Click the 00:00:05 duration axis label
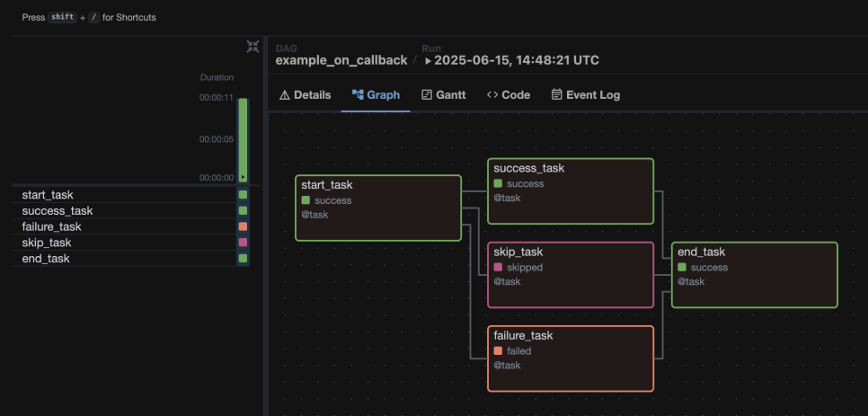The height and width of the screenshot is (416, 868). click(217, 139)
